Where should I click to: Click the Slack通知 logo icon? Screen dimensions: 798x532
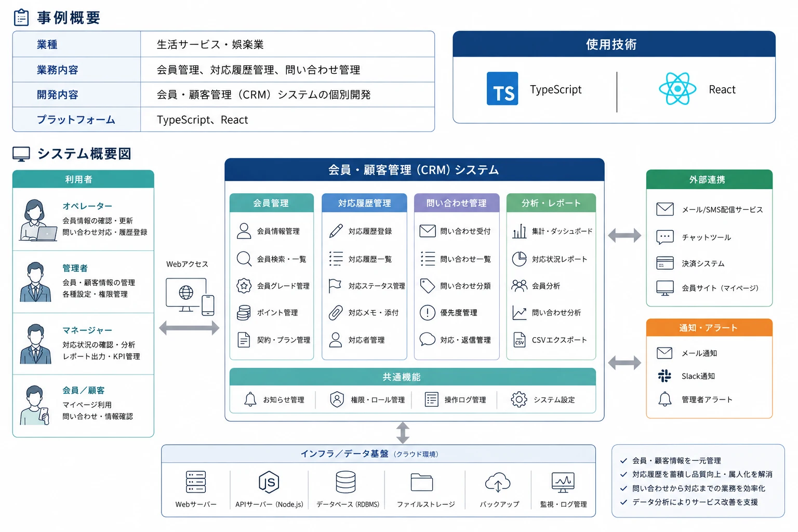664,376
